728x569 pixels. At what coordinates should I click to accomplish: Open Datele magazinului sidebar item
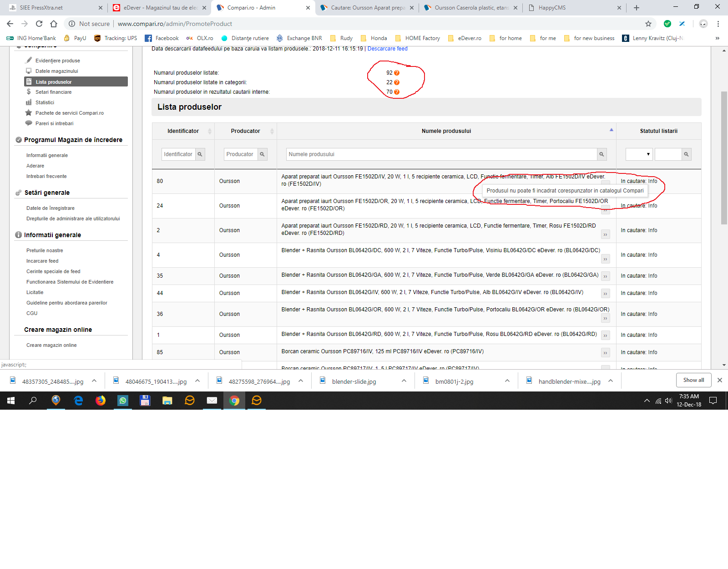point(57,71)
